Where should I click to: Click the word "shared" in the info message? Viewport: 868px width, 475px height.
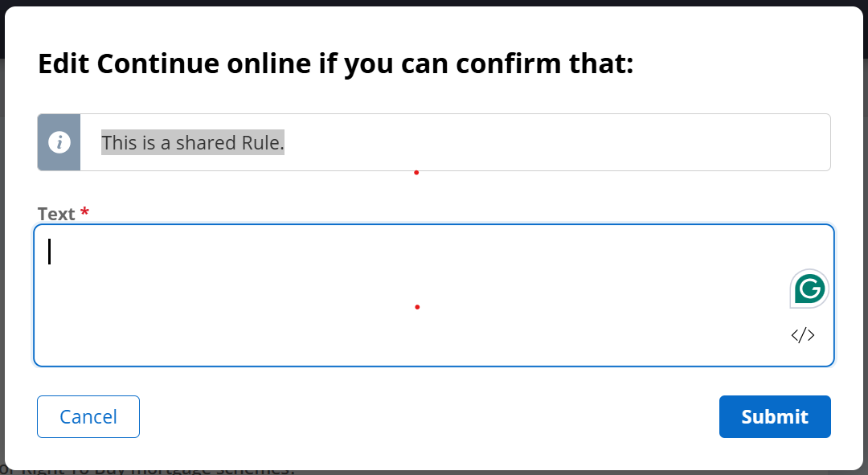pos(207,143)
